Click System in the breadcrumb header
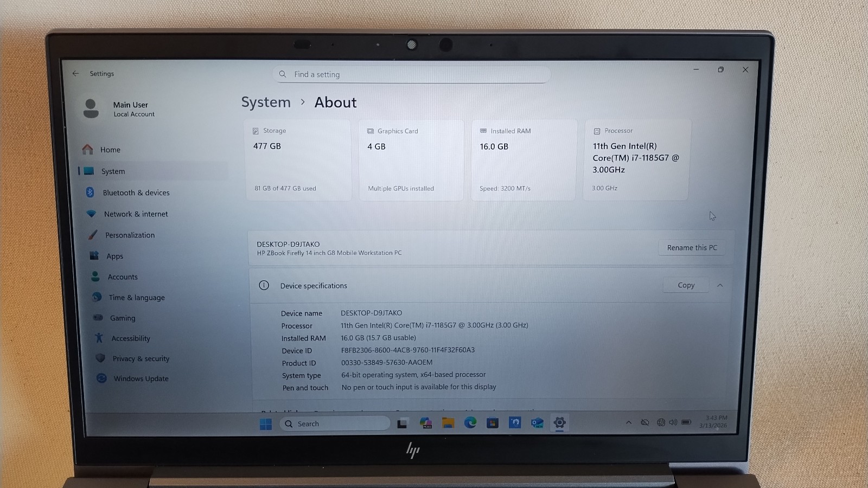Screen dimensions: 868x488 pyautogui.click(x=266, y=102)
